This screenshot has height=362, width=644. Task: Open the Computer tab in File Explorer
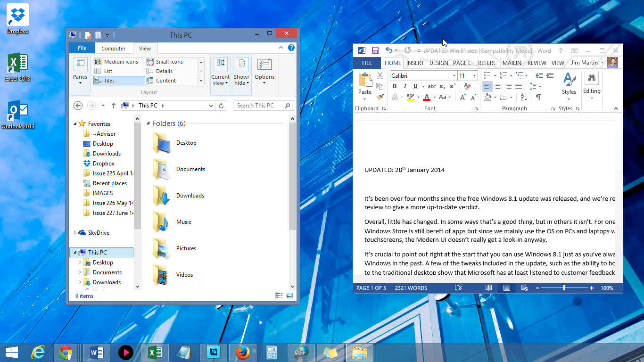point(114,49)
